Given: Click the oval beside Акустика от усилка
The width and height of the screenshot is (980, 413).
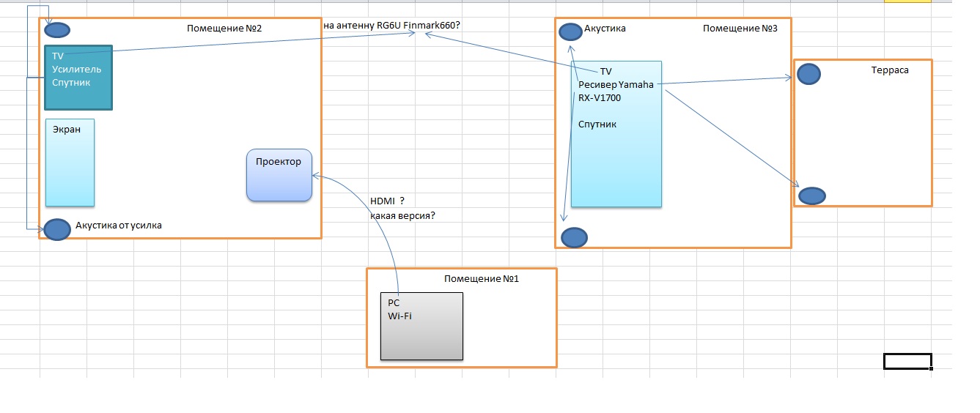Looking at the screenshot, I should click(57, 229).
